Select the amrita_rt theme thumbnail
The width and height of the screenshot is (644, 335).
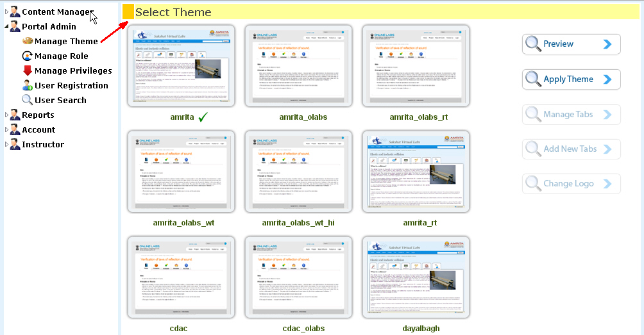416,172
